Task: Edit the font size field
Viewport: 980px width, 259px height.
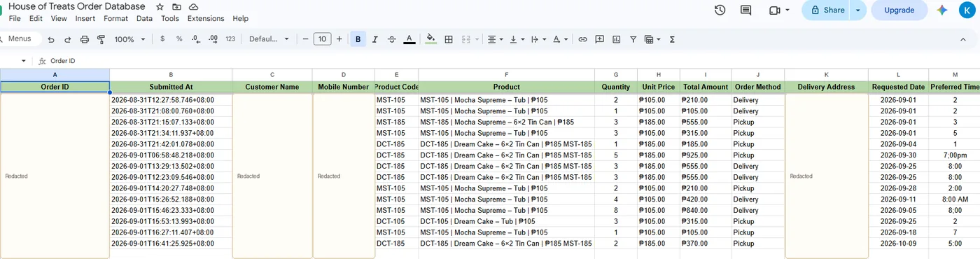Action: coord(322,39)
